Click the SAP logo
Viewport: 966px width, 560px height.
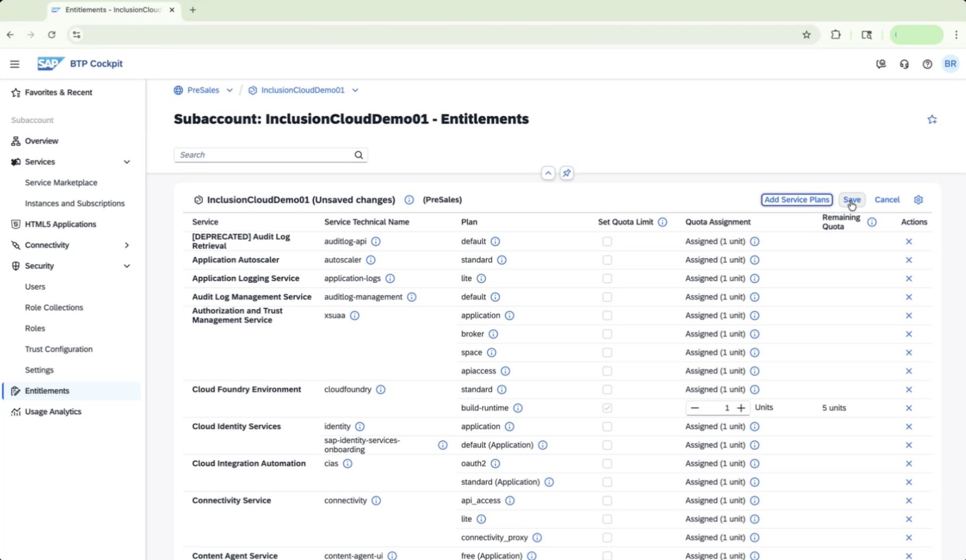pyautogui.click(x=50, y=64)
